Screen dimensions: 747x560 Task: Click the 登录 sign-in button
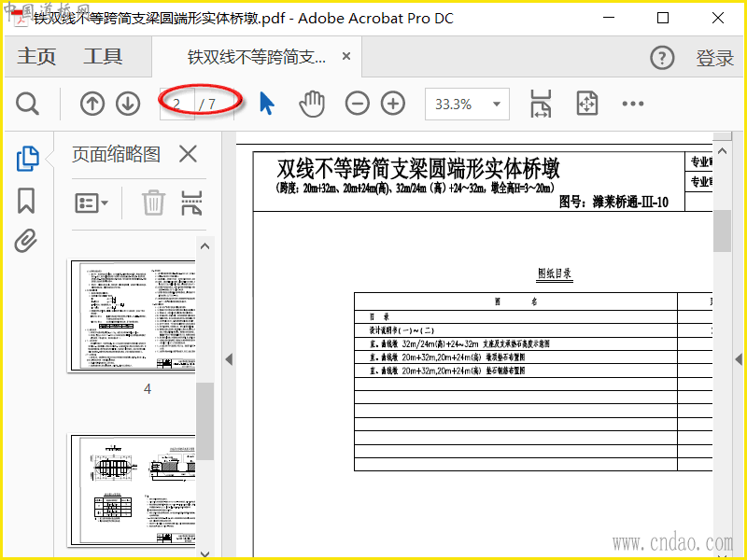point(714,58)
